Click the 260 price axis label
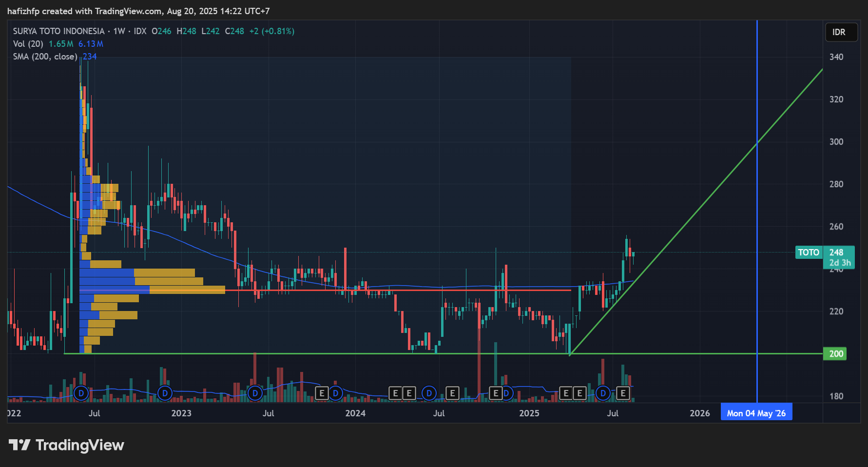Viewport: 868px width, 467px height. pos(836,227)
